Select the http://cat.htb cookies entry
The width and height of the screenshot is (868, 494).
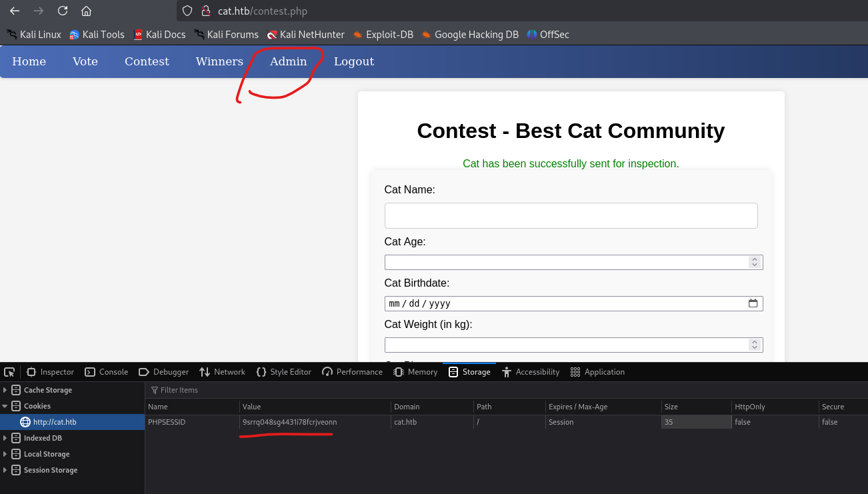pyautogui.click(x=55, y=422)
